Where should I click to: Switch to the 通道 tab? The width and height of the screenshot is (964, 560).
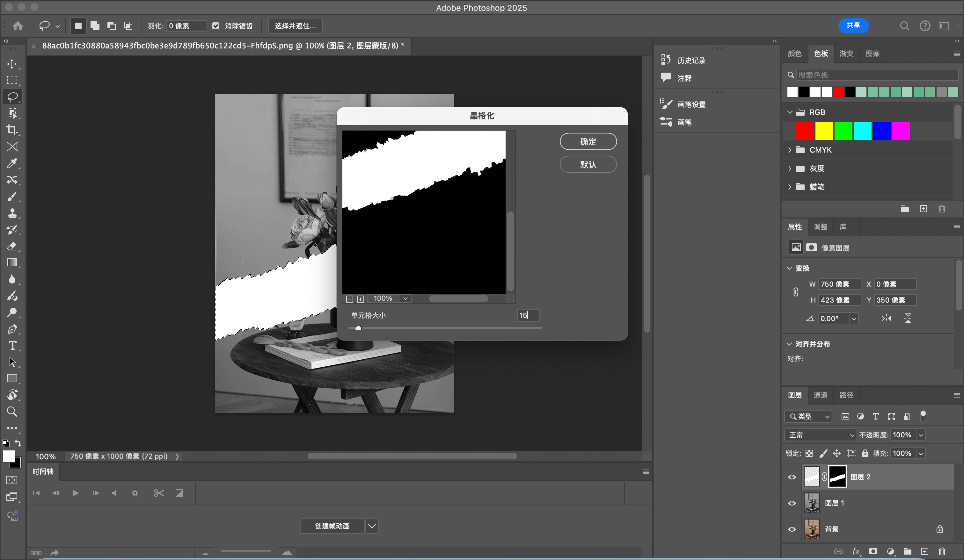[820, 395]
